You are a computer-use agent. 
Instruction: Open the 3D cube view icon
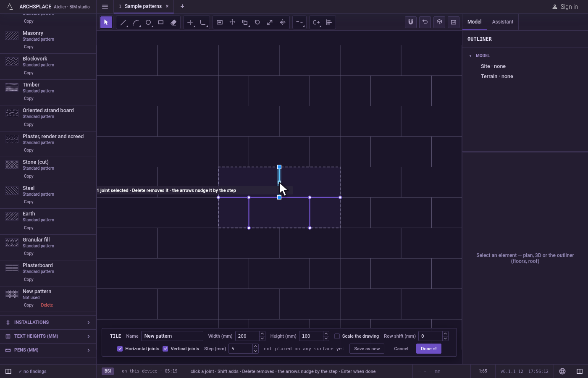click(439, 22)
